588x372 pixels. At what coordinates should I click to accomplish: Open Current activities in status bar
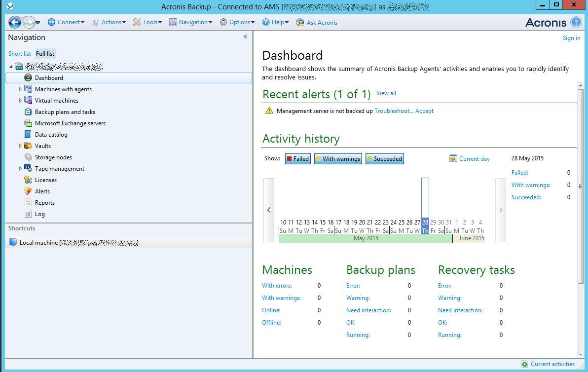(552, 364)
